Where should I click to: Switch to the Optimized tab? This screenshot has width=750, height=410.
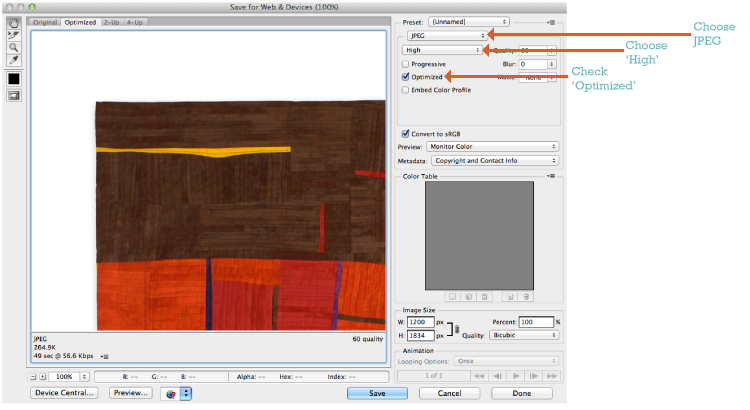click(80, 22)
